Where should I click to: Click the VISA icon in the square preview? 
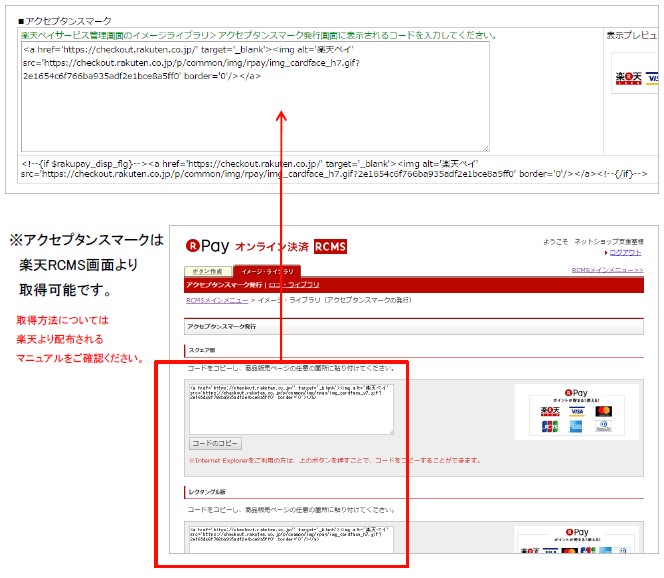click(x=577, y=411)
